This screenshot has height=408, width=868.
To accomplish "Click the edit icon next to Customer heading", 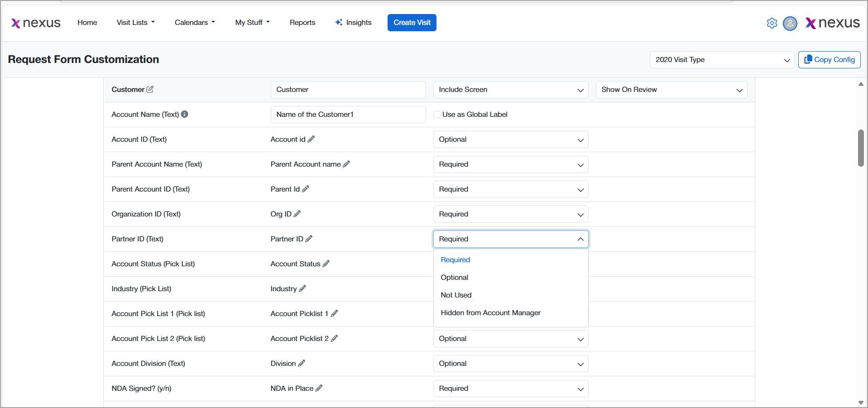I will tap(150, 89).
